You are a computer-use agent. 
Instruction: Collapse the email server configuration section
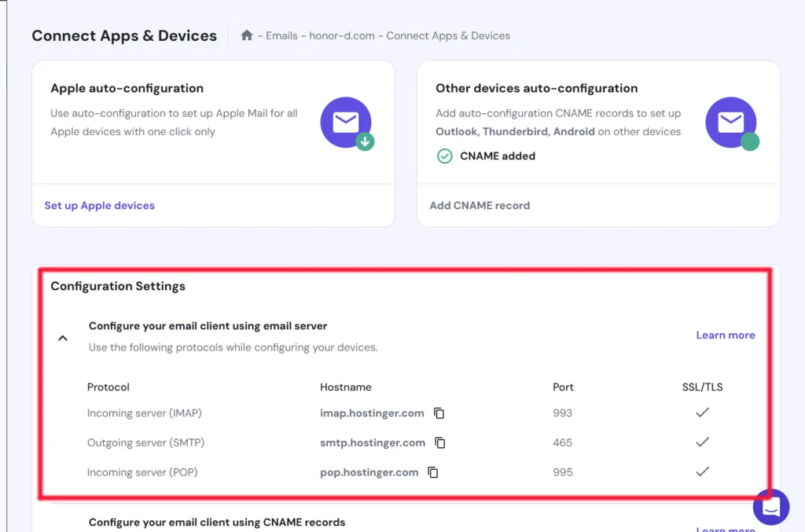coord(63,338)
